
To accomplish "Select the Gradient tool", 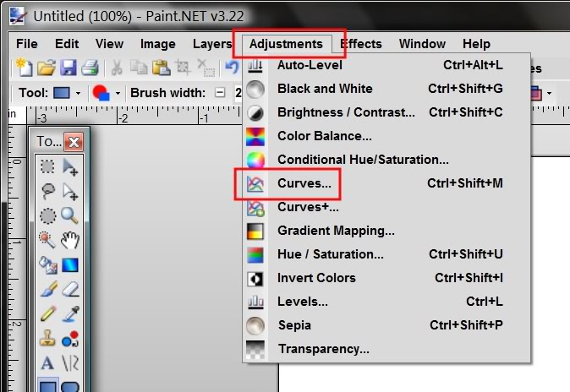I will [70, 265].
